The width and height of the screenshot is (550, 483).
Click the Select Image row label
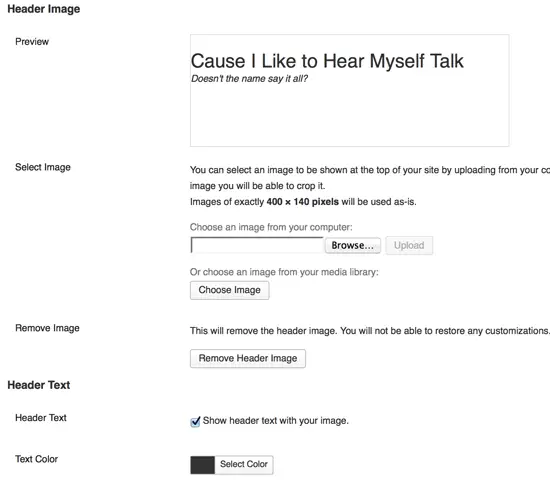tap(43, 167)
